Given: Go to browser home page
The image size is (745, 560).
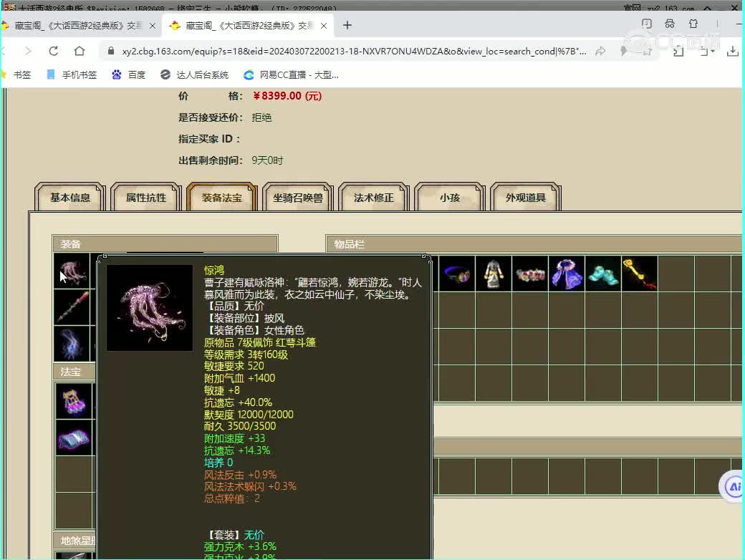Looking at the screenshot, I should [x=80, y=51].
